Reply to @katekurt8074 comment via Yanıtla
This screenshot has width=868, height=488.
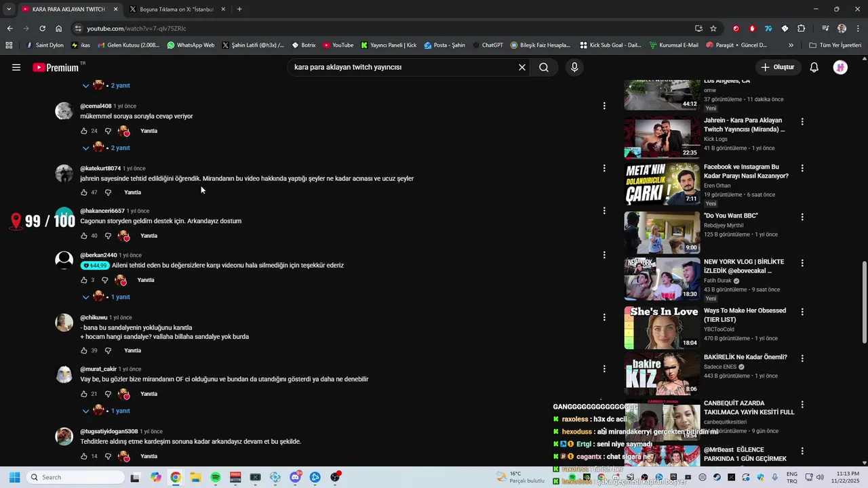(x=132, y=192)
